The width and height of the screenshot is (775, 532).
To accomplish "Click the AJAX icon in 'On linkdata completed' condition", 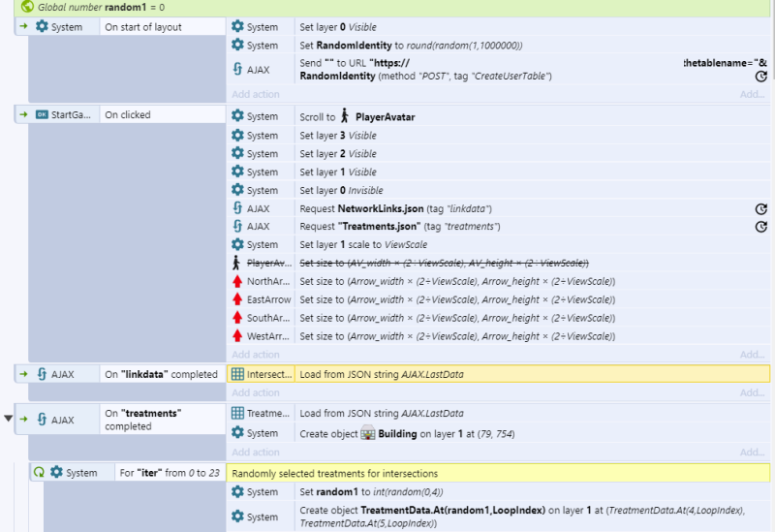I will coord(42,374).
